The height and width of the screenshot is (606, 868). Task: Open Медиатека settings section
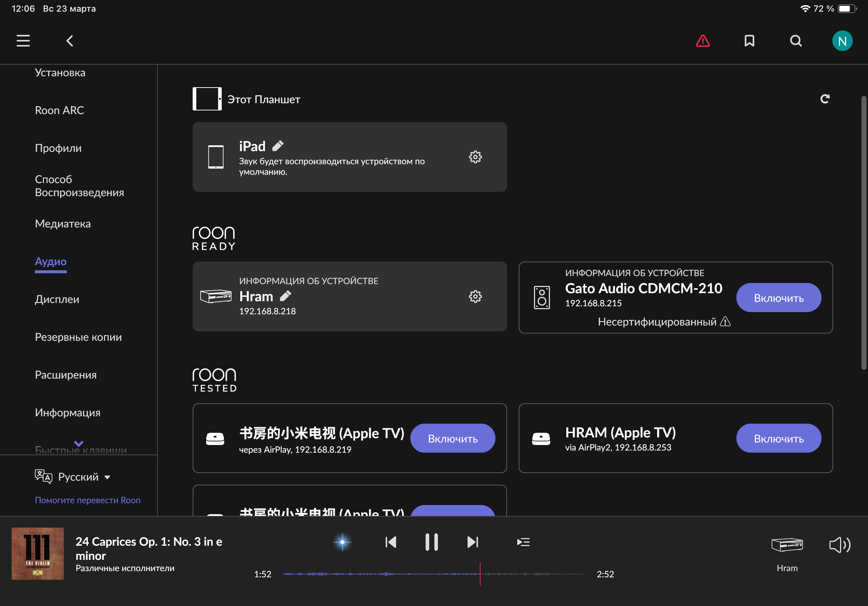(x=63, y=224)
